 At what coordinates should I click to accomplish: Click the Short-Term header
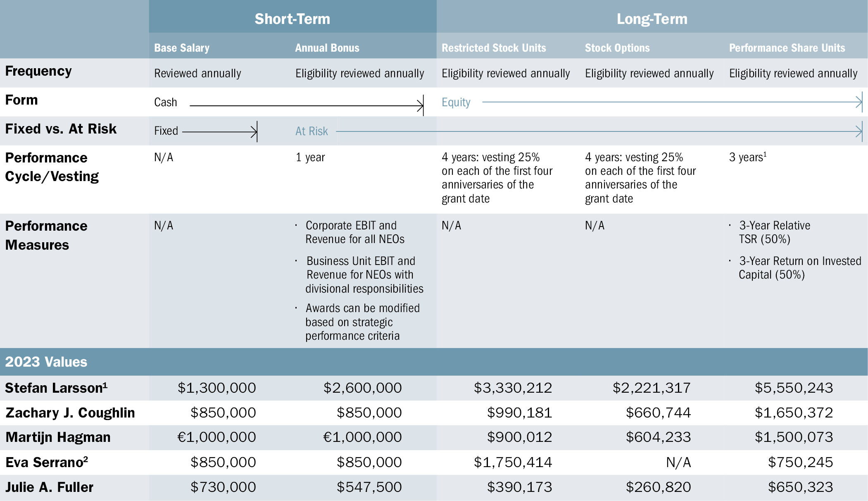[292, 19]
